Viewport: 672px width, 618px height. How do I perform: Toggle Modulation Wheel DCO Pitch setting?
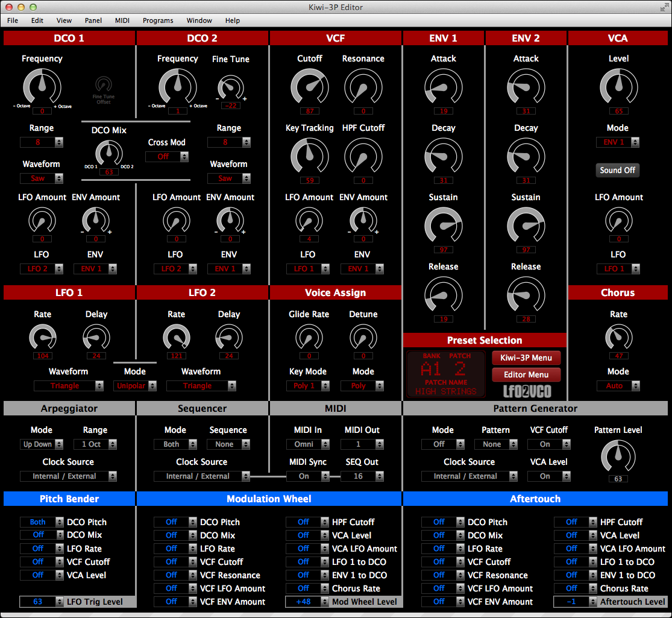[175, 522]
